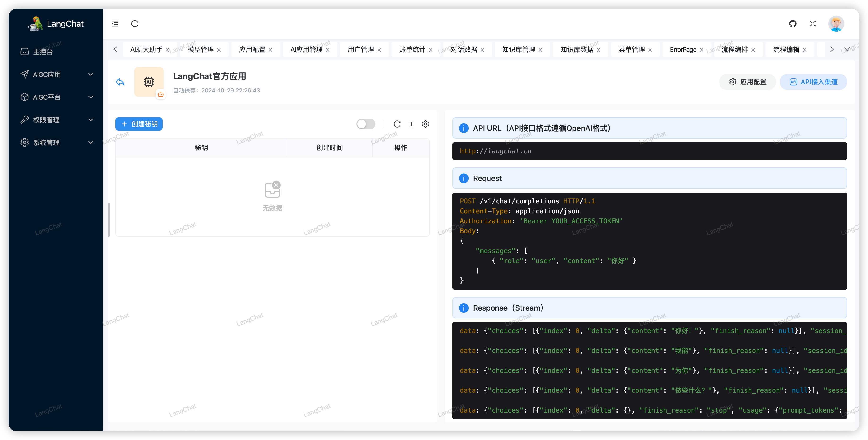Close the 知识库数据 tab
Image resolution: width=868 pixels, height=440 pixels.
click(x=599, y=50)
